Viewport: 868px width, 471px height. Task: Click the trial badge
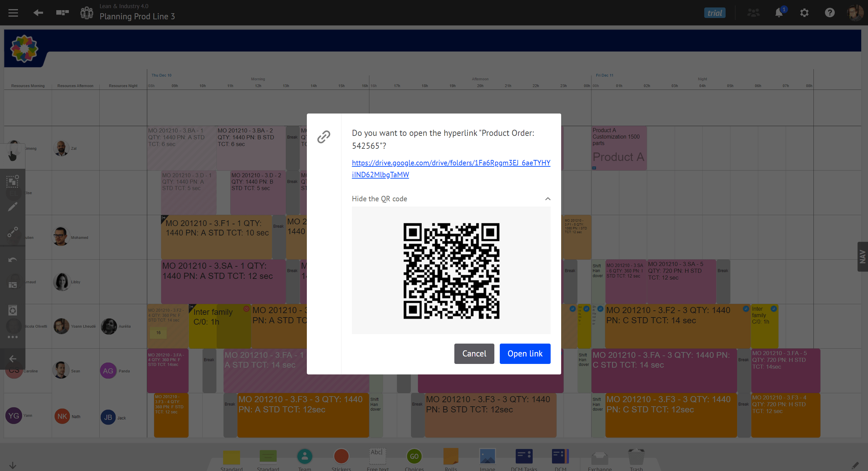(715, 13)
